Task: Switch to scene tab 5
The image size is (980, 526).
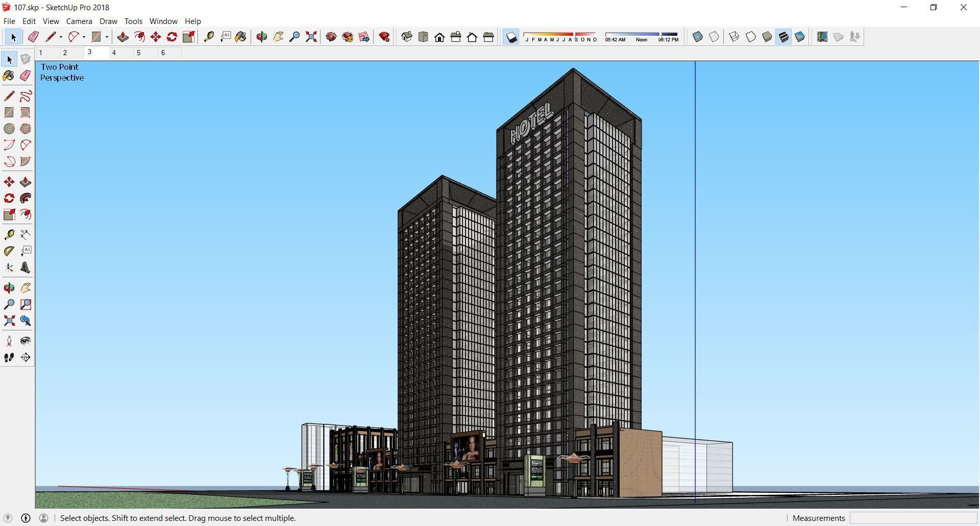Action: [x=145, y=53]
